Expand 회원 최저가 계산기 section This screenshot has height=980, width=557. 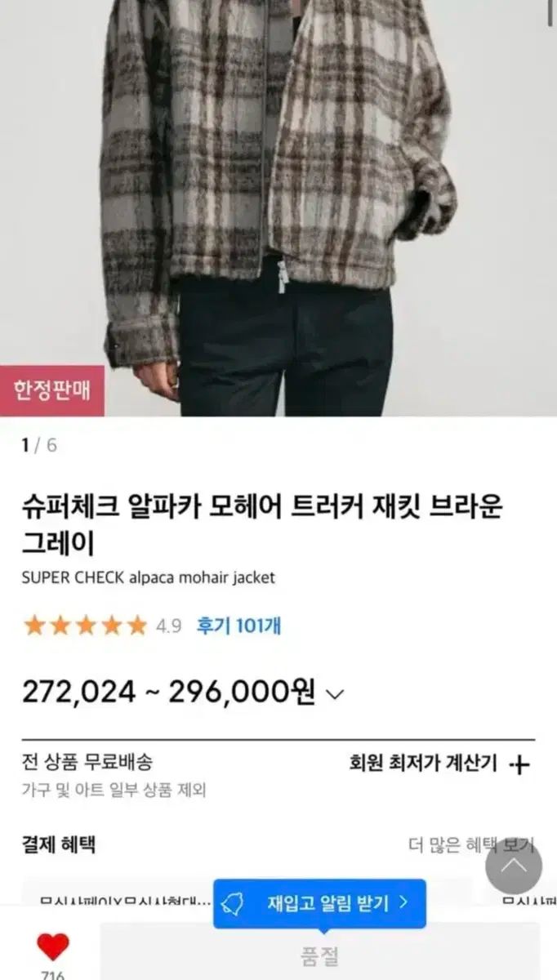coord(439,764)
